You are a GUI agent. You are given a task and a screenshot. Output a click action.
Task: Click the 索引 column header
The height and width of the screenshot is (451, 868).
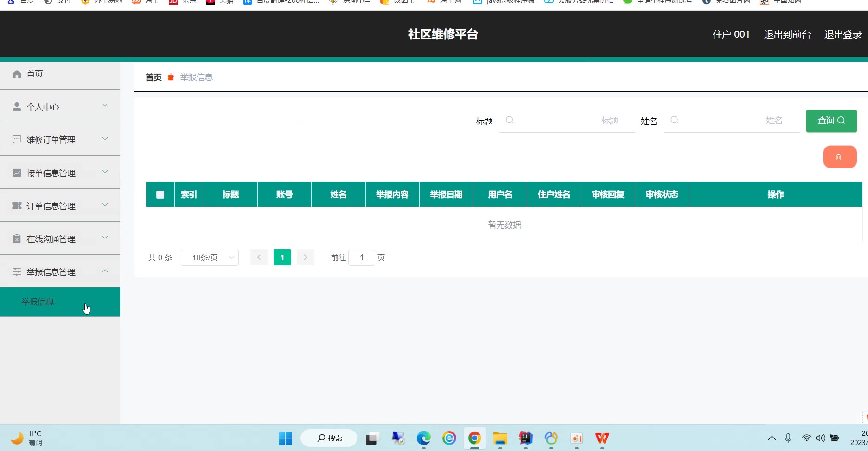pos(189,194)
